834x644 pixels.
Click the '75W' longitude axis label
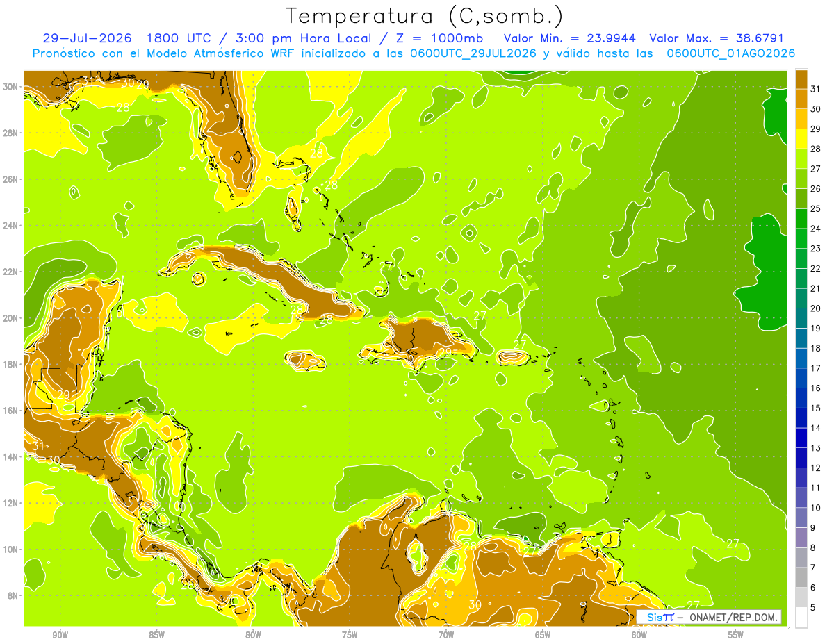click(x=350, y=635)
